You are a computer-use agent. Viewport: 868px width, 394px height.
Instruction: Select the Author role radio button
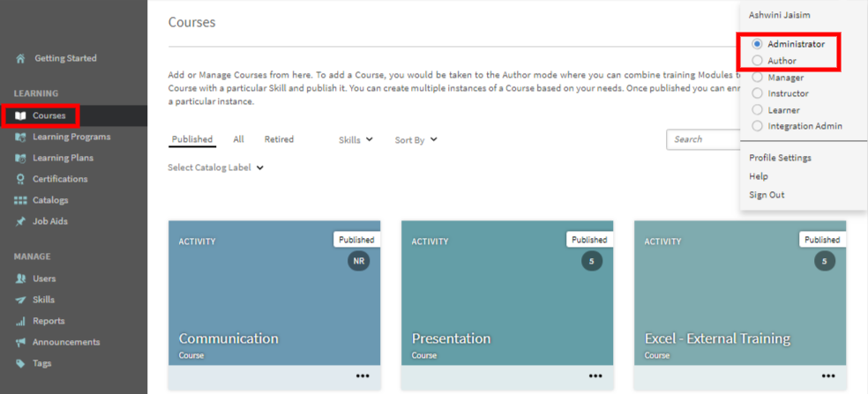[x=757, y=61]
